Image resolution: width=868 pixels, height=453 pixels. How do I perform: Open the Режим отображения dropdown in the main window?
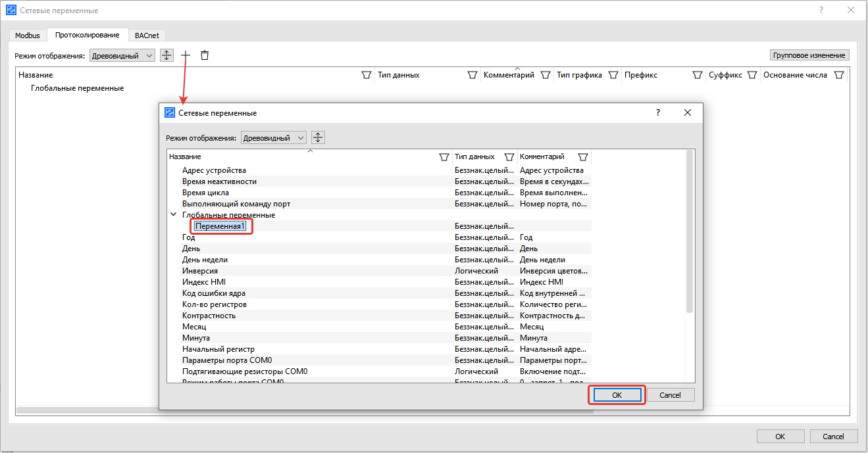point(122,56)
